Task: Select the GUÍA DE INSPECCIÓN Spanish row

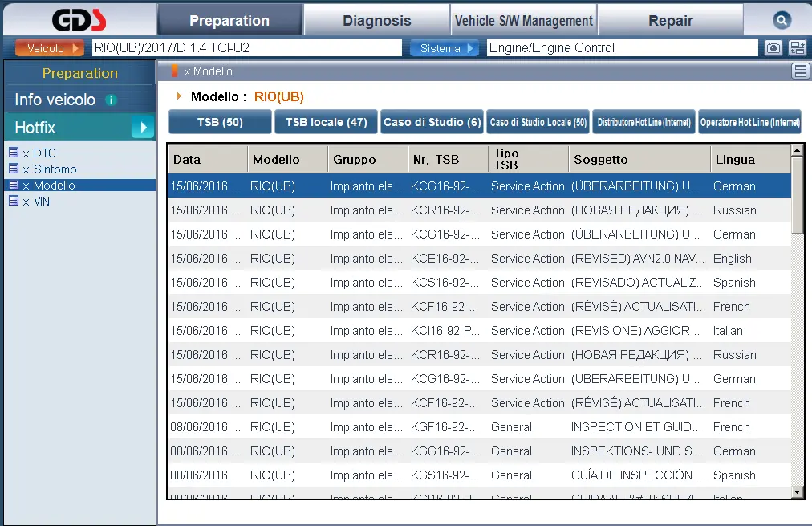Action: (x=480, y=475)
